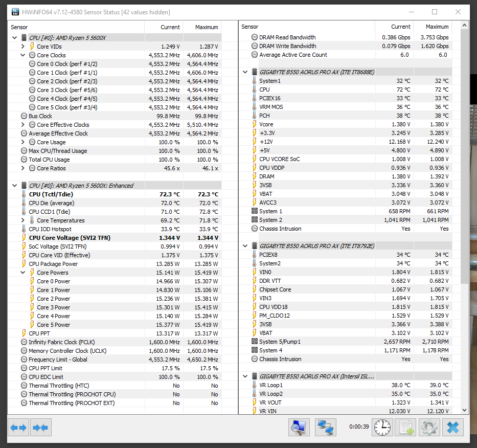Click clock icon beside Bus Clock

click(x=24, y=116)
